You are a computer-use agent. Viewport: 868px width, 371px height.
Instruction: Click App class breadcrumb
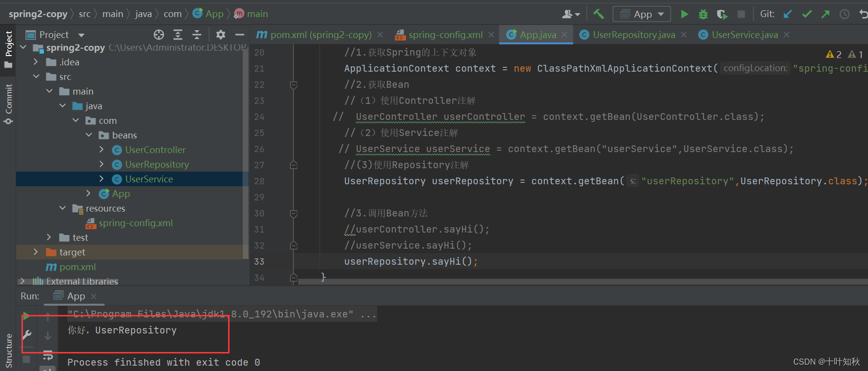coord(208,14)
